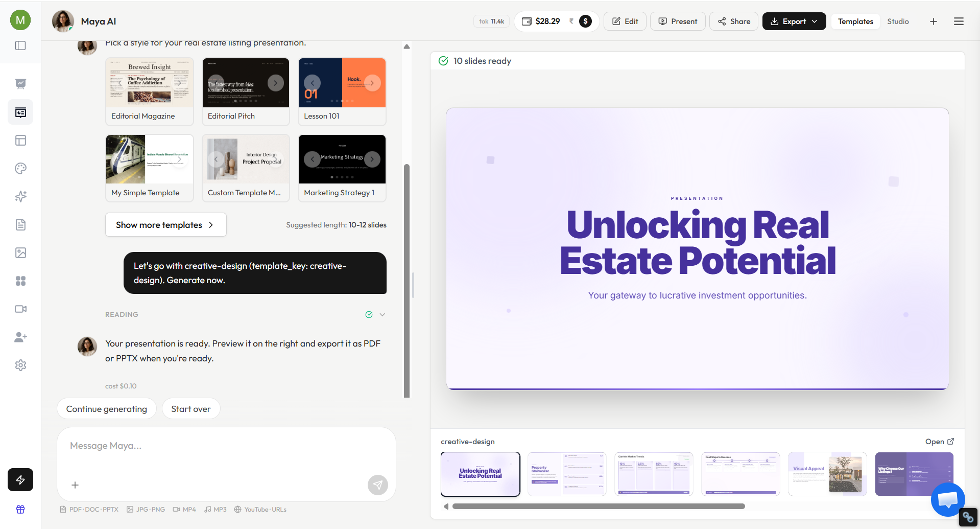This screenshot has width=980, height=529.
Task: Click the chat scroll up arrow
Action: tap(407, 47)
